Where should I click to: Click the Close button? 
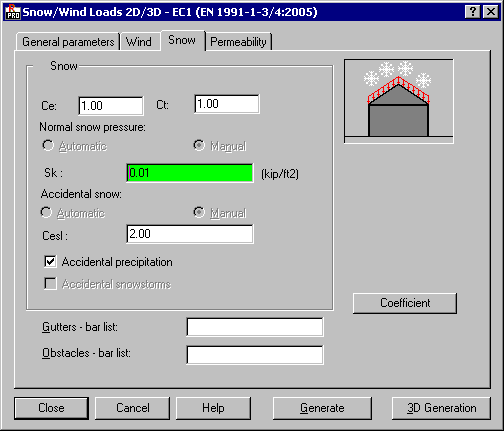[x=51, y=408]
